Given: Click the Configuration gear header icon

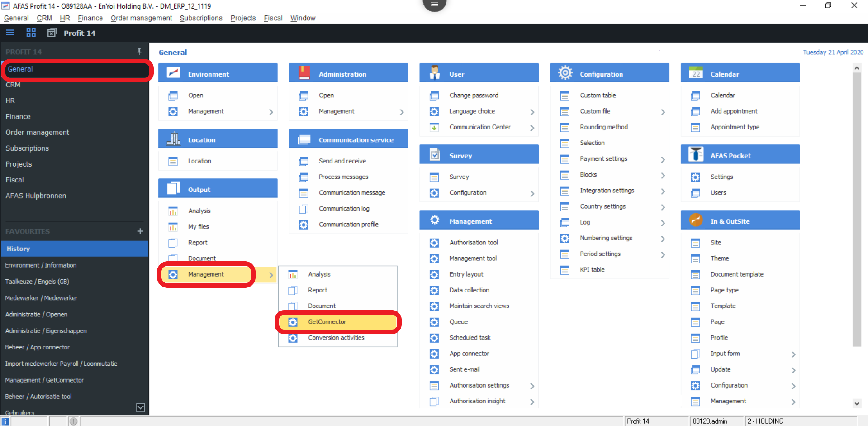Looking at the screenshot, I should click(x=565, y=73).
